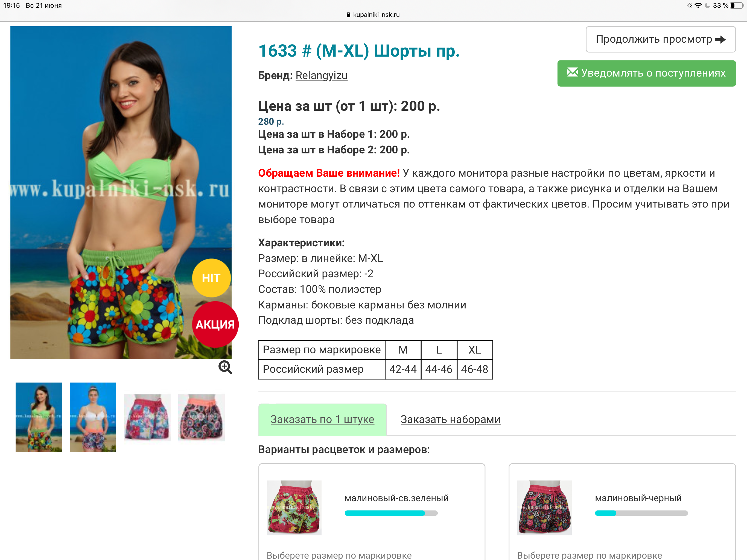Tap the battery indicator icon

click(737, 5)
